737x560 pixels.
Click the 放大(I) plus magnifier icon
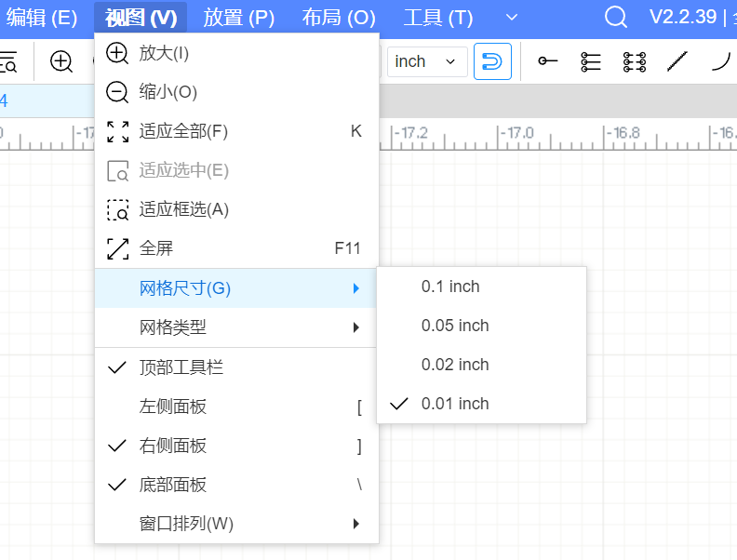117,53
